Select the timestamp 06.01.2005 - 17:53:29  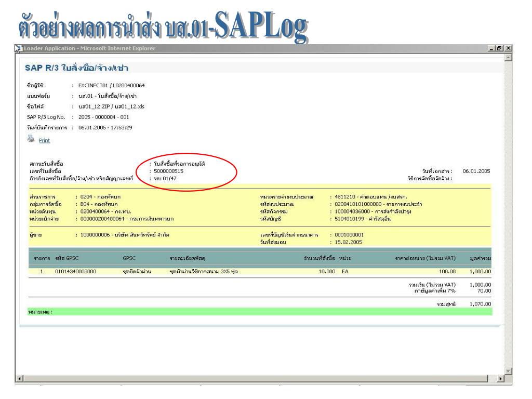tap(105, 128)
